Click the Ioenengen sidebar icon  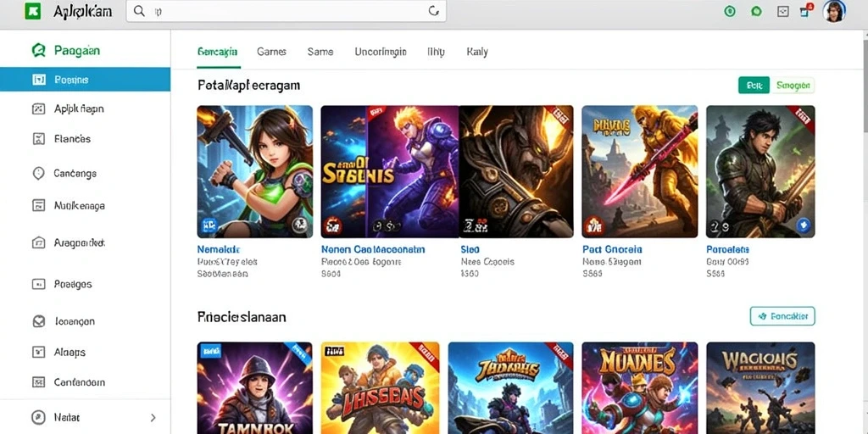pyautogui.click(x=38, y=321)
